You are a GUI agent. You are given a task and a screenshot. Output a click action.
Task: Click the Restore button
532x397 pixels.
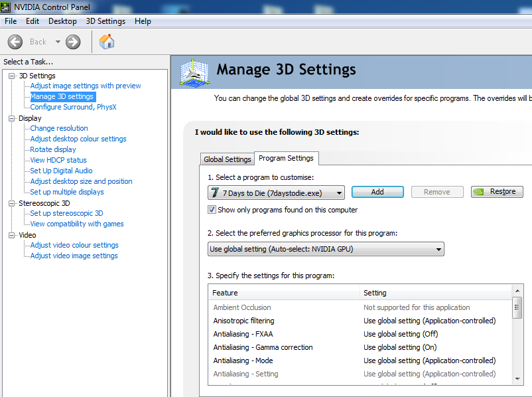tap(497, 192)
